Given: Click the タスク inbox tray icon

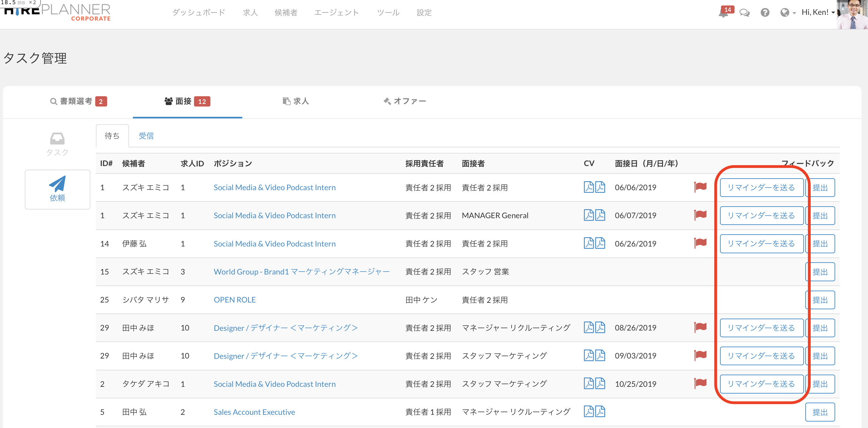Looking at the screenshot, I should [57, 138].
